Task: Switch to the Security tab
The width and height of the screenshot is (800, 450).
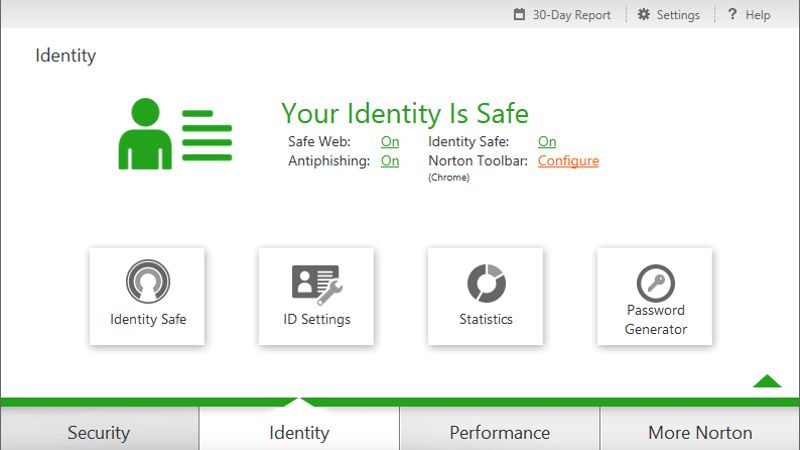Action: [99, 429]
